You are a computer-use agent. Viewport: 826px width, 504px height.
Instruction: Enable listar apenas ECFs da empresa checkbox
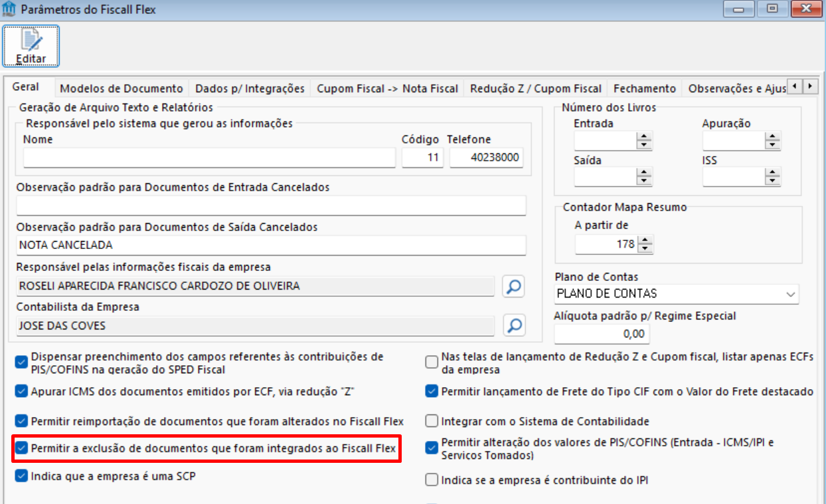point(432,363)
